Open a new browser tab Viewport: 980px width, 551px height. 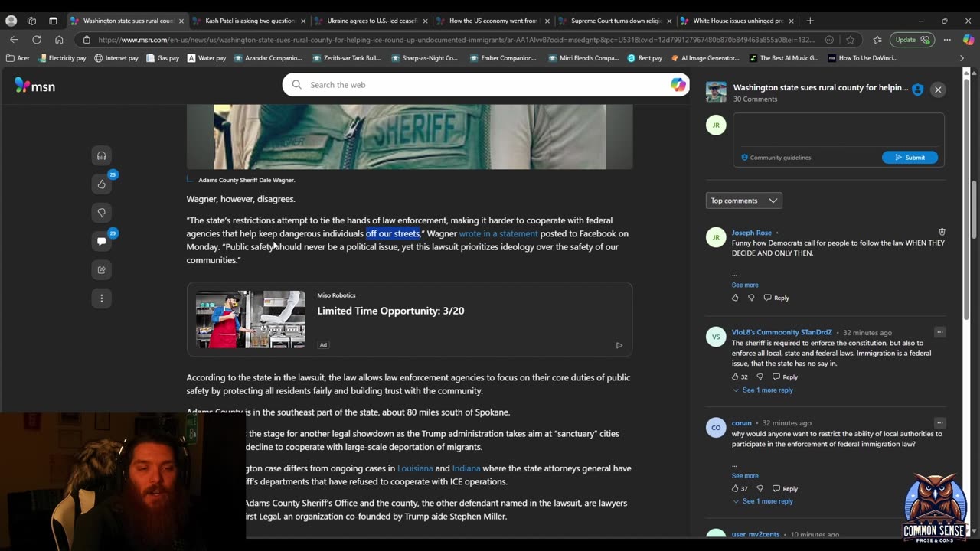coord(810,21)
